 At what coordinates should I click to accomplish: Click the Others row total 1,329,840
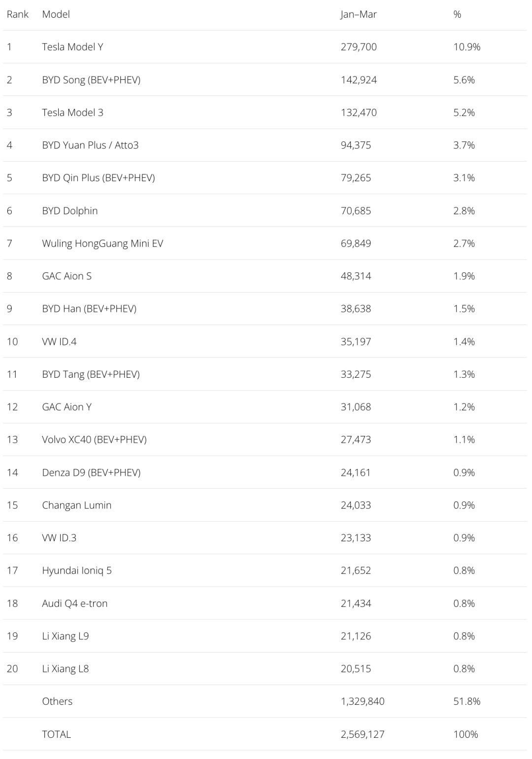[x=363, y=701]
